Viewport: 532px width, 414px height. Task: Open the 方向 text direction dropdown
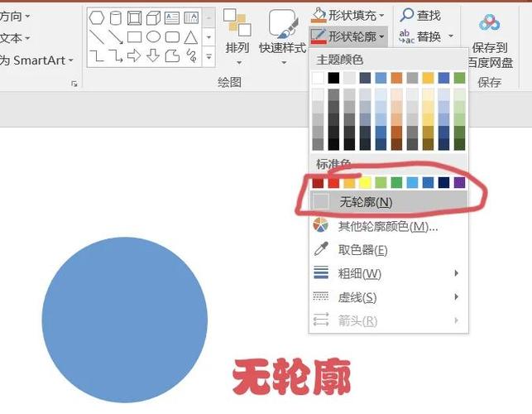click(x=14, y=16)
